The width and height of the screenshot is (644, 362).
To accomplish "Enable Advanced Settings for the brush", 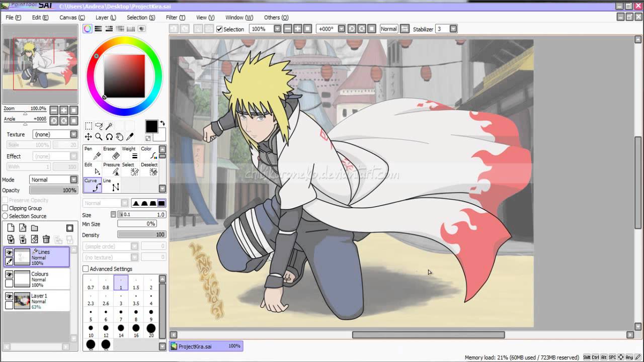I will click(86, 269).
